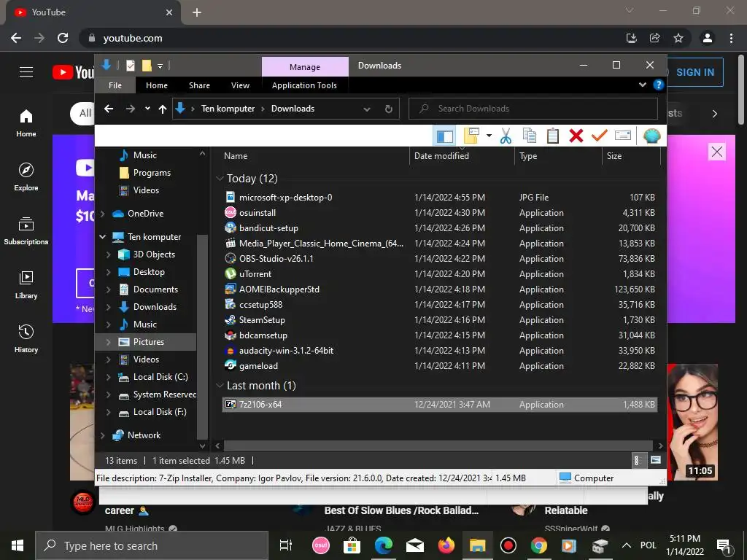Select the audacity-win-3.1.2-64bit file
This screenshot has width=747, height=560.
[x=440, y=351]
